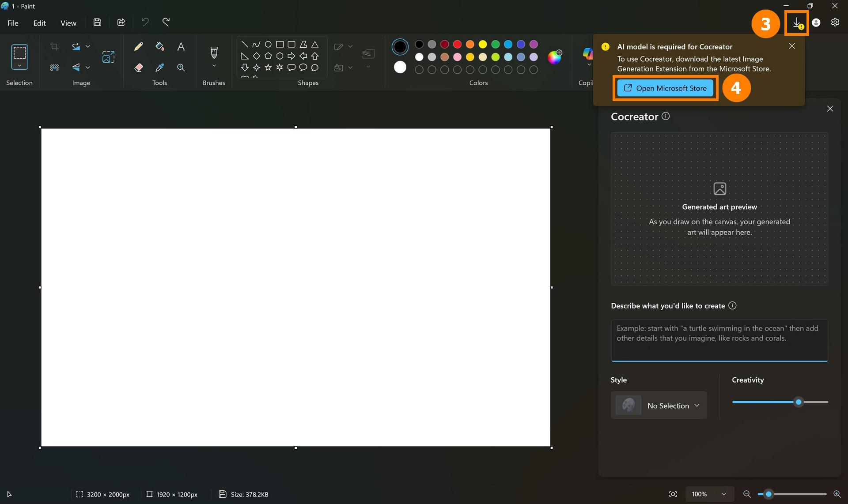Select the Crop tool
Screen dimensions: 848x504
tap(54, 46)
